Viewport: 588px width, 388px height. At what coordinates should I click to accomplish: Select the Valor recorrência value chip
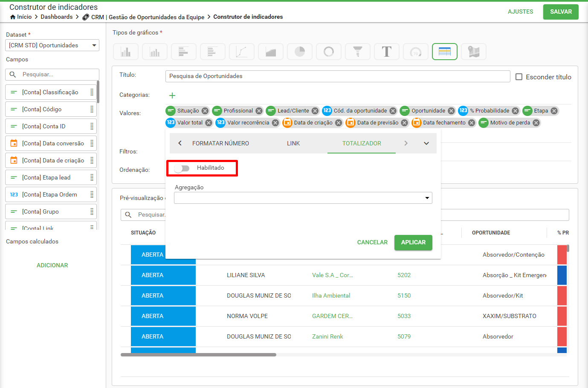click(x=248, y=123)
